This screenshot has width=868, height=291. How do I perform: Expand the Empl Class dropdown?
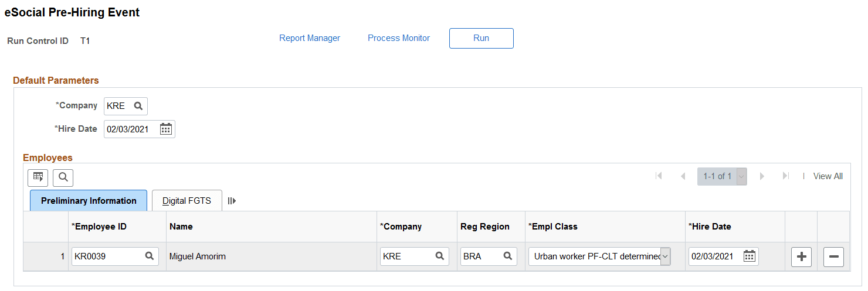tap(665, 256)
